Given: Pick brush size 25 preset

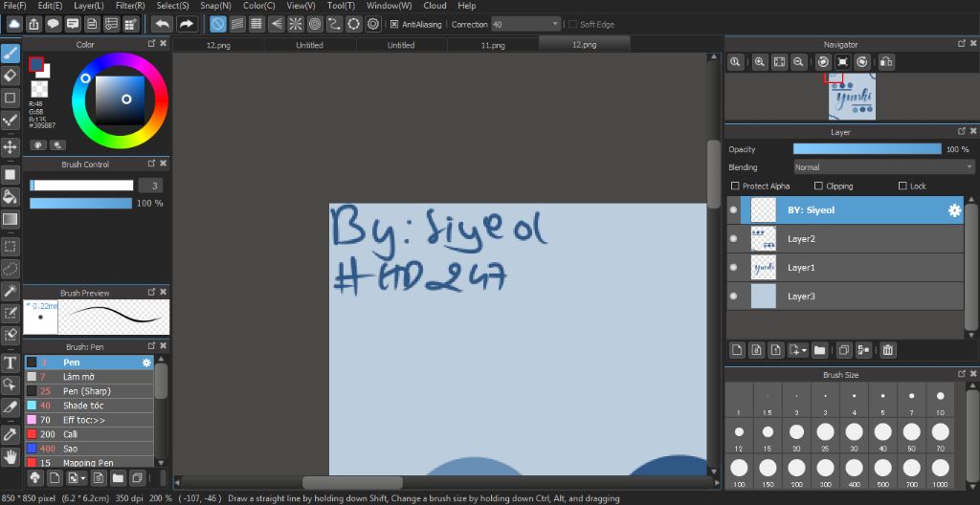Looking at the screenshot, I should point(826,435).
